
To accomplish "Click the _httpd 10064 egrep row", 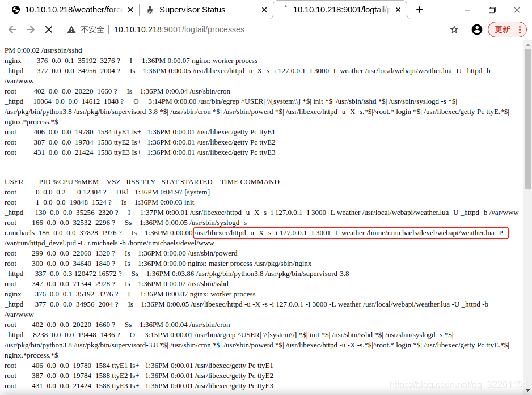I will 256,112.
